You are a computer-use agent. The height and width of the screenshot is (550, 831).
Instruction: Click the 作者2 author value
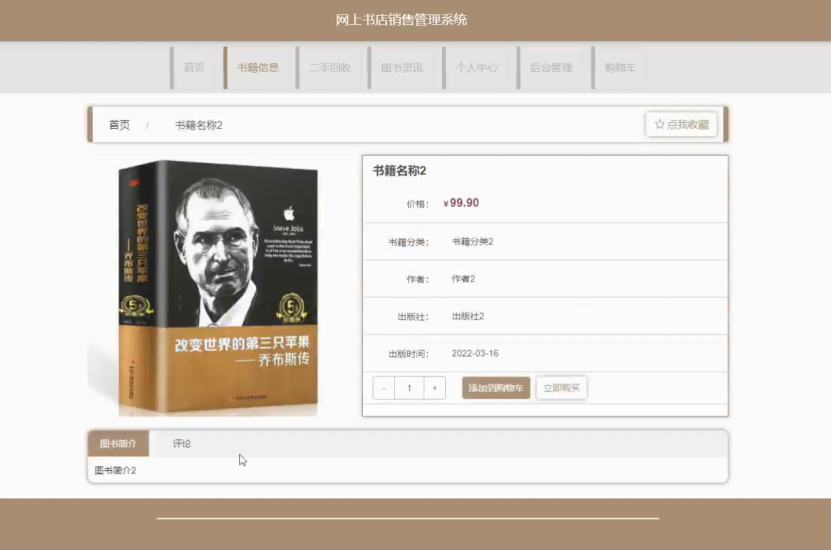tap(463, 279)
